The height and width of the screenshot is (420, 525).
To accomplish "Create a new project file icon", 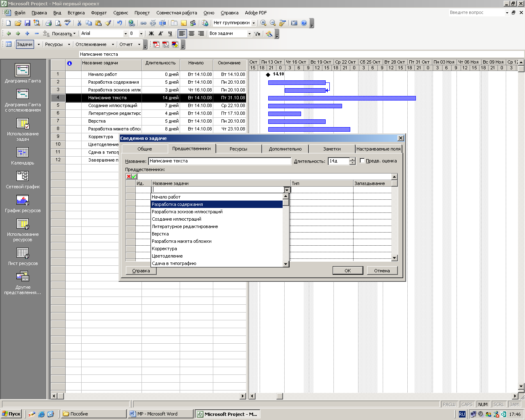I will (8, 23).
